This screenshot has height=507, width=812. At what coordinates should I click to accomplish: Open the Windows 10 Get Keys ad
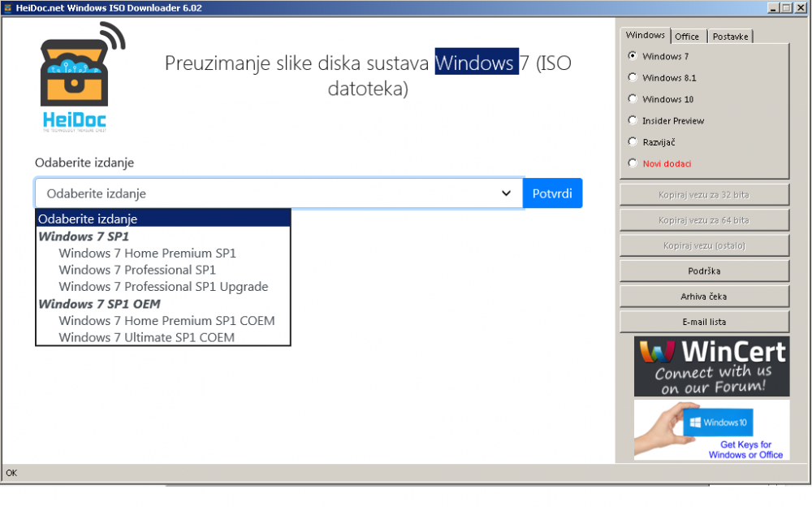[x=711, y=430]
